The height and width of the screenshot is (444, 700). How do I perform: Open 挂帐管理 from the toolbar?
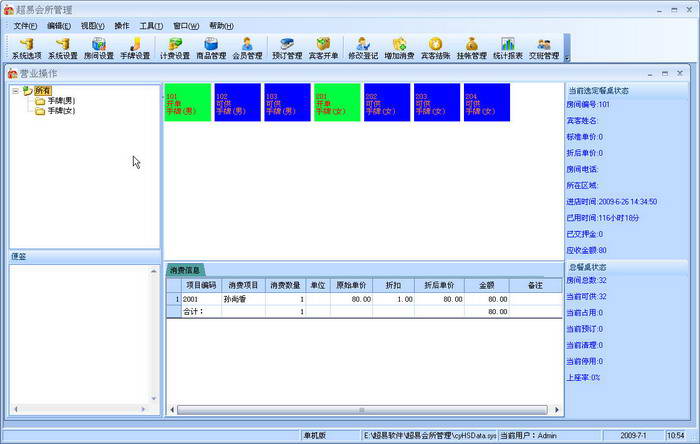coord(471,48)
